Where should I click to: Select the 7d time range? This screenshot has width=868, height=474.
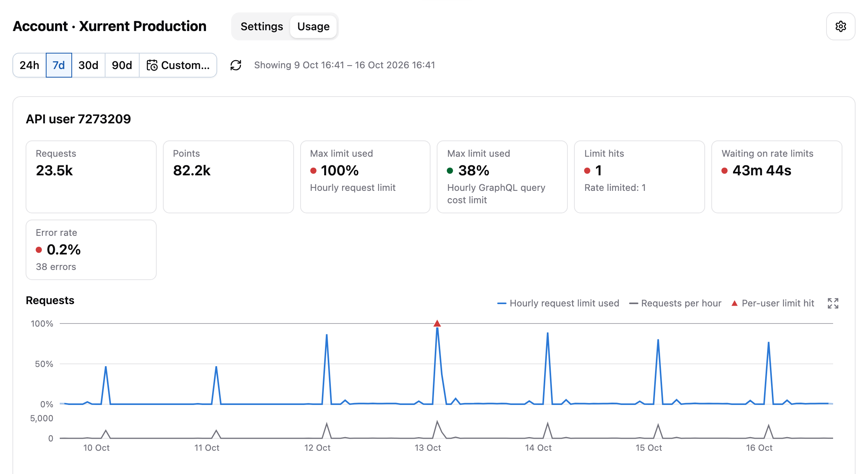(x=59, y=65)
